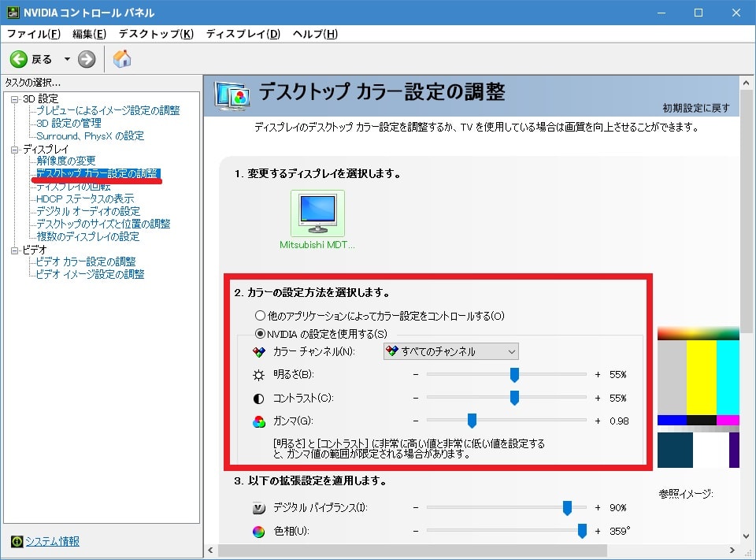756x560 pixels.
Task: Click 初期設定に戻す restore defaults link
Action: [x=695, y=108]
